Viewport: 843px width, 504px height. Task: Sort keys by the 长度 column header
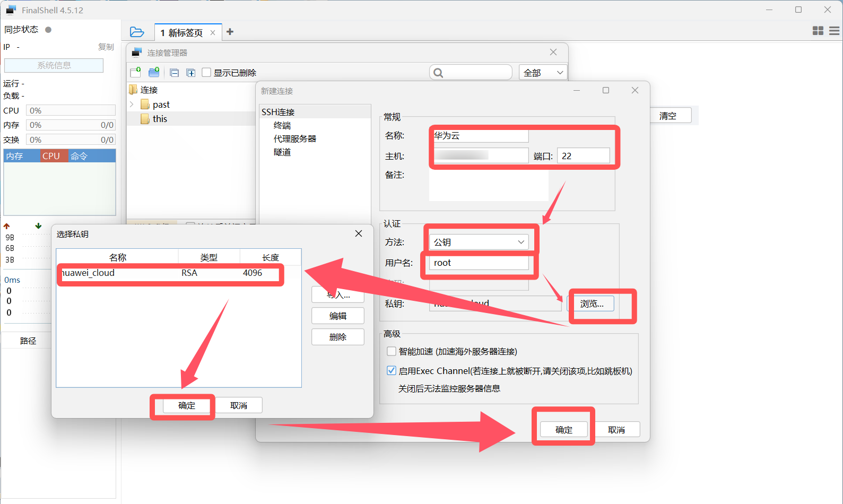(x=271, y=257)
